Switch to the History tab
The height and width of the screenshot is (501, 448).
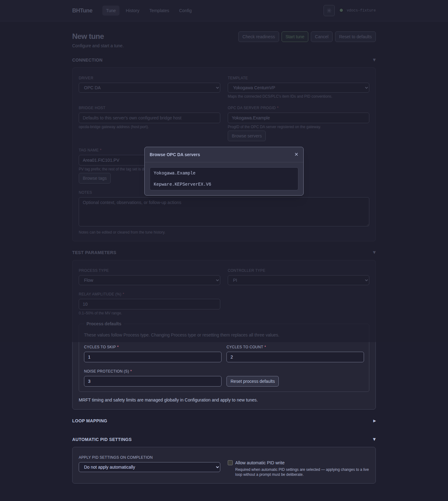click(133, 11)
